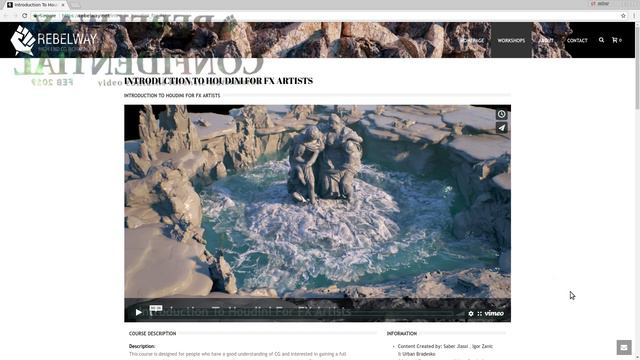Screen dimensions: 640x360
Task: Open the shopping cart icon
Action: coord(615,40)
